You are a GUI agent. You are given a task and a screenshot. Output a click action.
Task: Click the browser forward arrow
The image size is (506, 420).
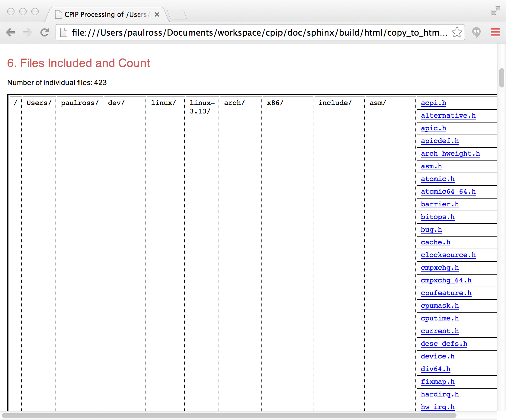27,32
